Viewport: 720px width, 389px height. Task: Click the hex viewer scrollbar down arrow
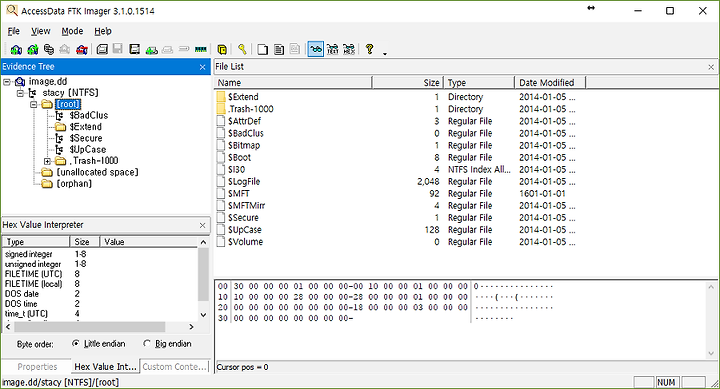click(711, 353)
